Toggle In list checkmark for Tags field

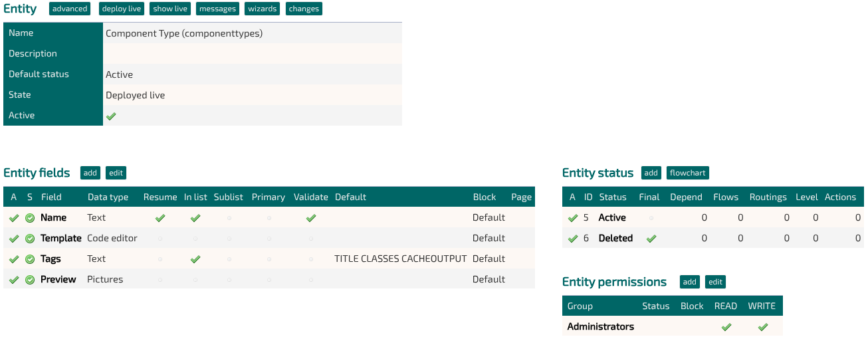pos(195,259)
